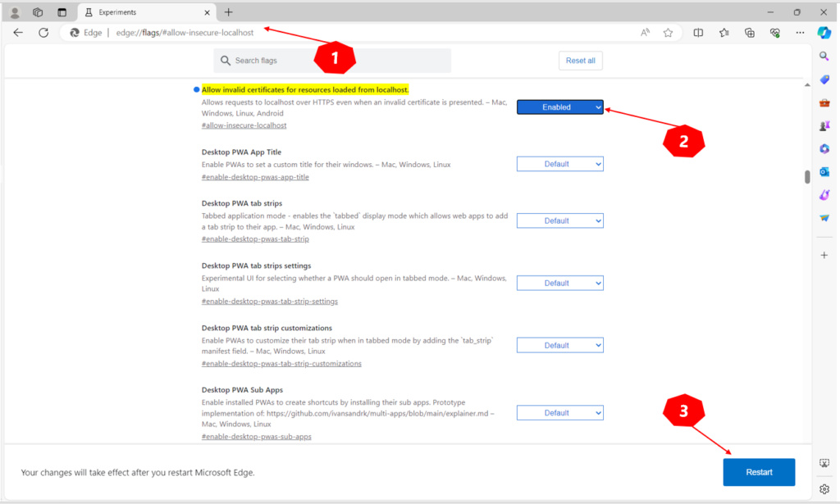Add current page to favorites
The image size is (840, 504).
pyautogui.click(x=668, y=33)
